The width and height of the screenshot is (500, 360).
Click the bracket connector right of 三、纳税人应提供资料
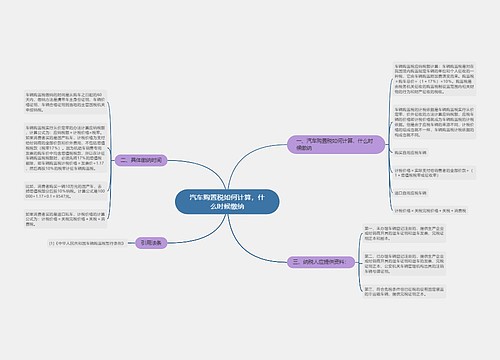pyautogui.click(x=359, y=262)
